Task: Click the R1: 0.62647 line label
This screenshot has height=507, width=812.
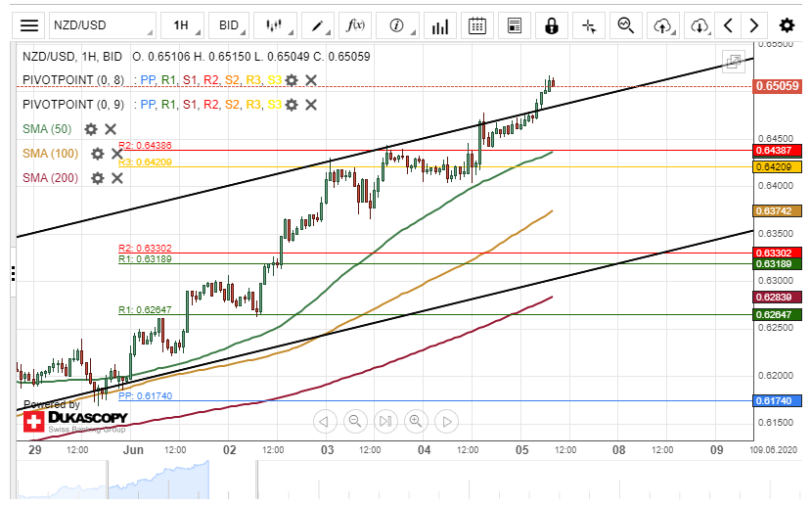Action: tap(145, 310)
